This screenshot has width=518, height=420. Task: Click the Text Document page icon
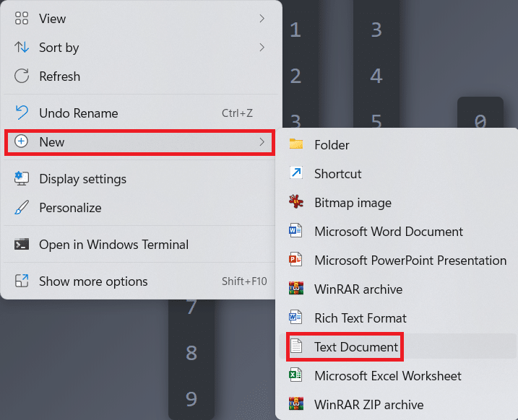pos(295,347)
